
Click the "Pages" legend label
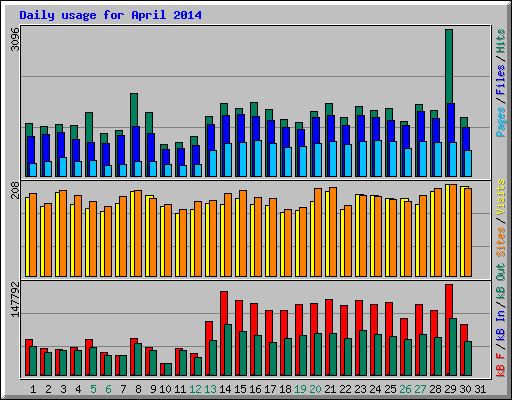pos(501,122)
